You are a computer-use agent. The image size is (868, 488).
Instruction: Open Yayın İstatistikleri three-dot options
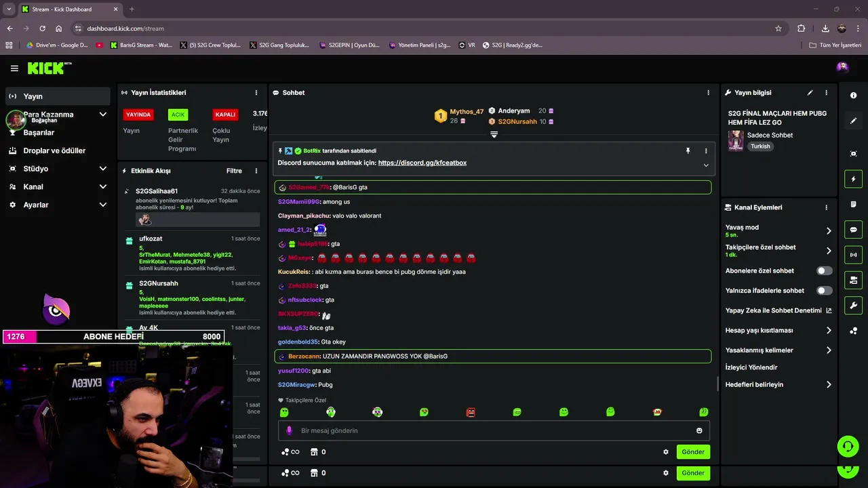coord(256,93)
